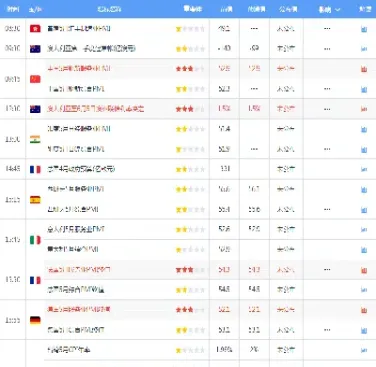The width and height of the screenshot is (376, 367).
Task: Open the red Australia three-star event name
Action: [x=96, y=109]
